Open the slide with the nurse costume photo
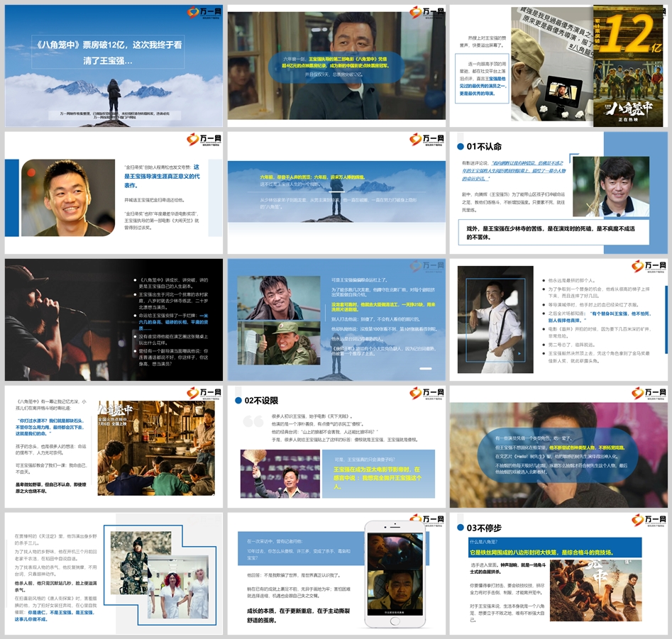This screenshot has height=639, width=672. (114, 574)
